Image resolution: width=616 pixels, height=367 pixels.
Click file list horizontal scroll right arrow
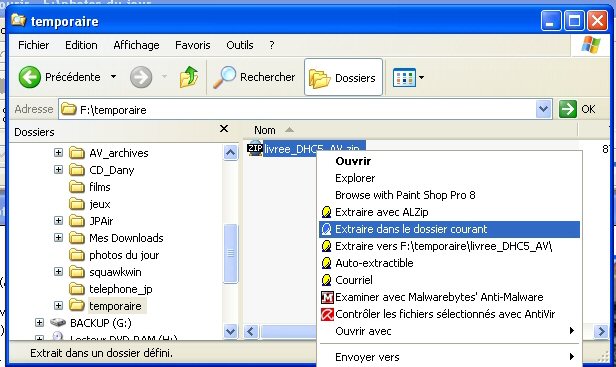pyautogui.click(x=601, y=331)
